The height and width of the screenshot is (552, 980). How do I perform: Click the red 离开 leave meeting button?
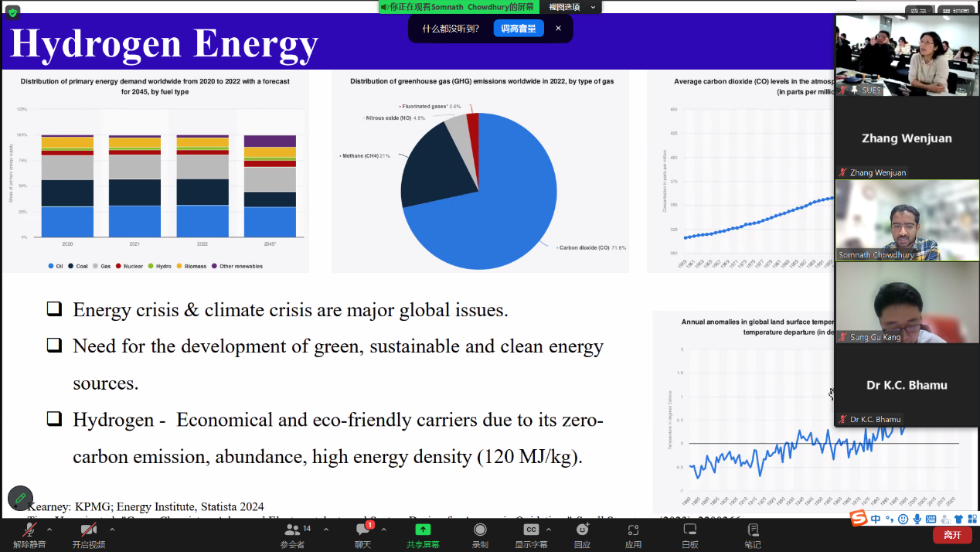(x=951, y=535)
